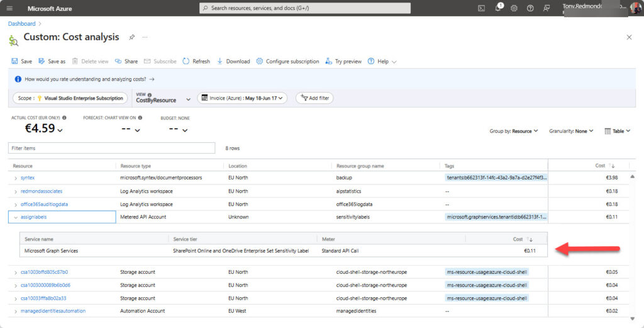The height and width of the screenshot is (328, 644).
Task: Save the current view
Action: (x=22, y=61)
